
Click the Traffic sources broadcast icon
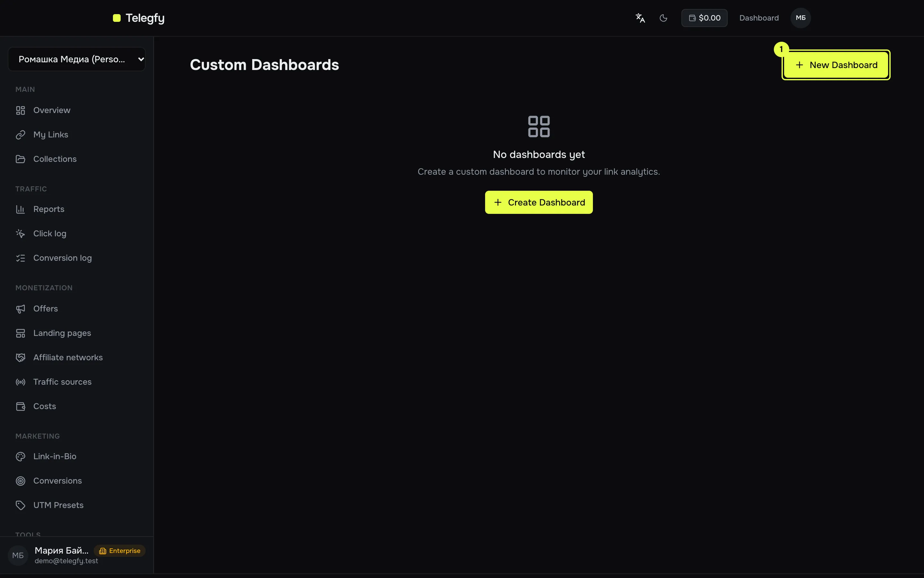tap(21, 382)
